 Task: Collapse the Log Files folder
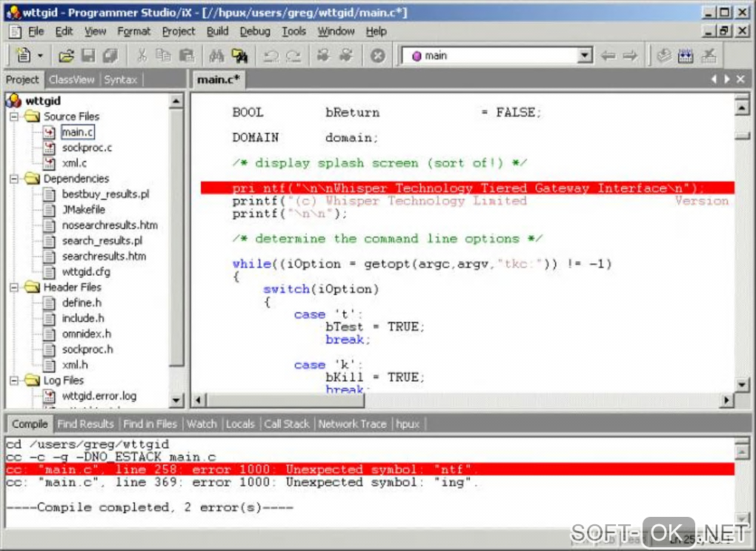(x=14, y=380)
